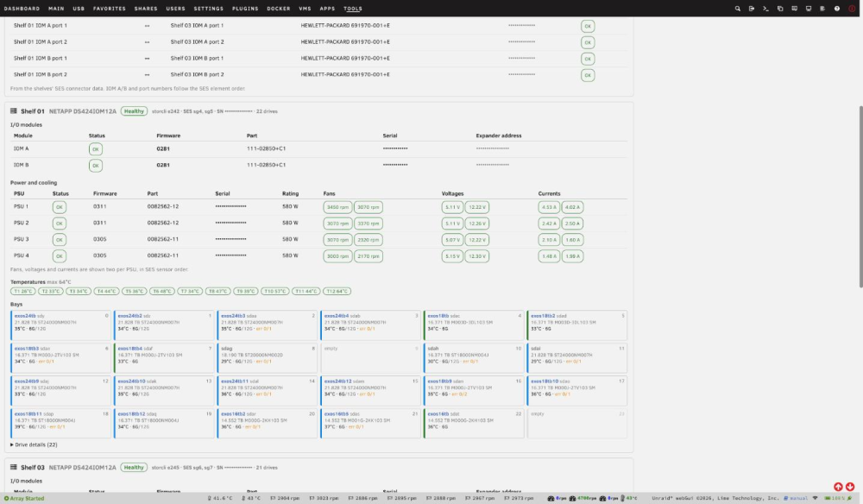Open the manual link in footer
Screen dimensions: 863x504
click(x=796, y=499)
